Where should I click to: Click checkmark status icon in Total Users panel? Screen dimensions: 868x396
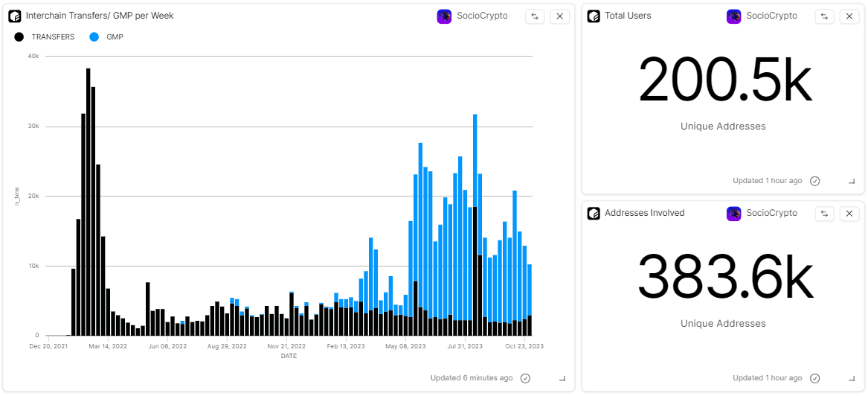(x=815, y=181)
